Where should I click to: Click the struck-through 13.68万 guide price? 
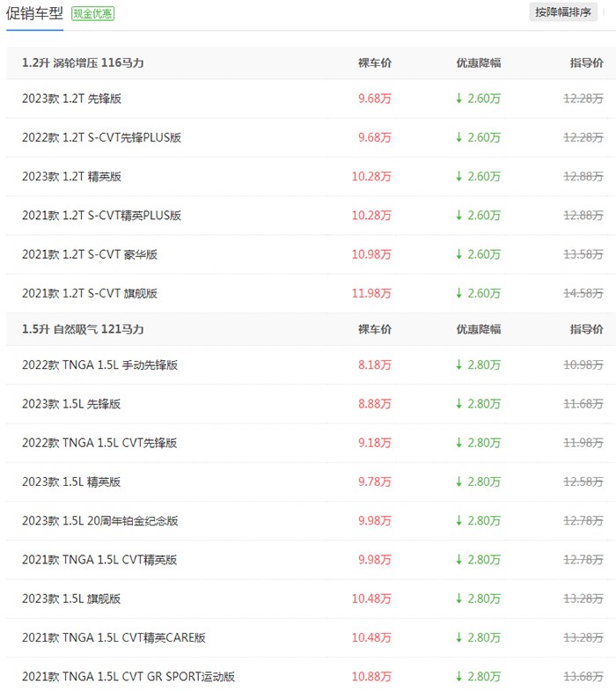583,676
